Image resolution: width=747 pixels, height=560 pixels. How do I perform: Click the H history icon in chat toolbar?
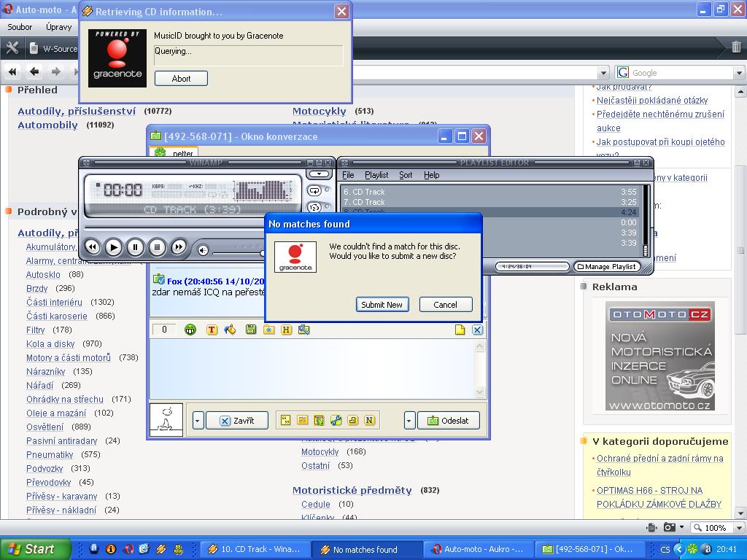(286, 330)
